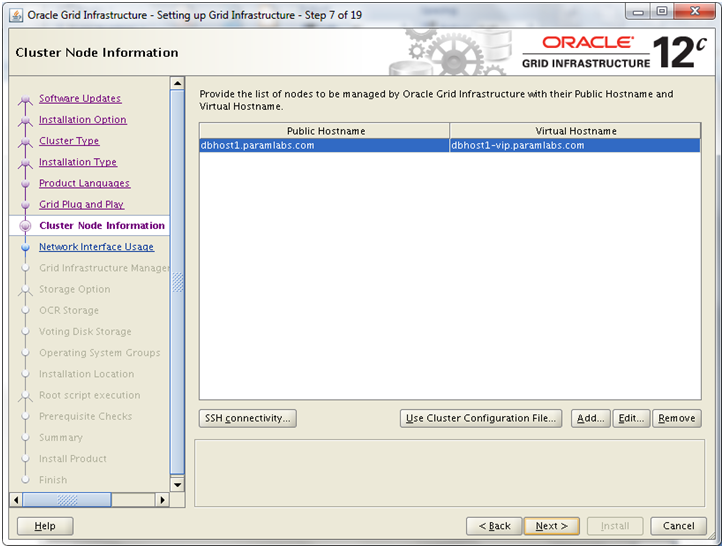Go to Installation Option step
Viewport: 724px width, 548px height.
[83, 120]
